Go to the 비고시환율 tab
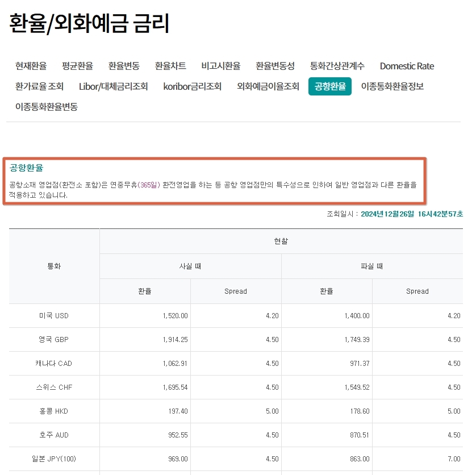The width and height of the screenshot is (476, 475). [x=220, y=66]
